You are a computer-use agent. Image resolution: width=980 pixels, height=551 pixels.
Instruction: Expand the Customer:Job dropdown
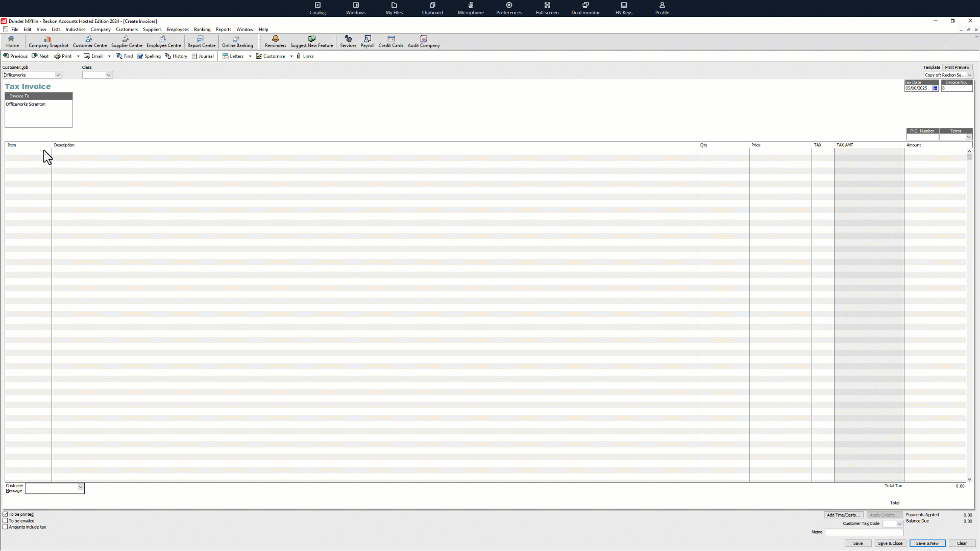pyautogui.click(x=58, y=75)
